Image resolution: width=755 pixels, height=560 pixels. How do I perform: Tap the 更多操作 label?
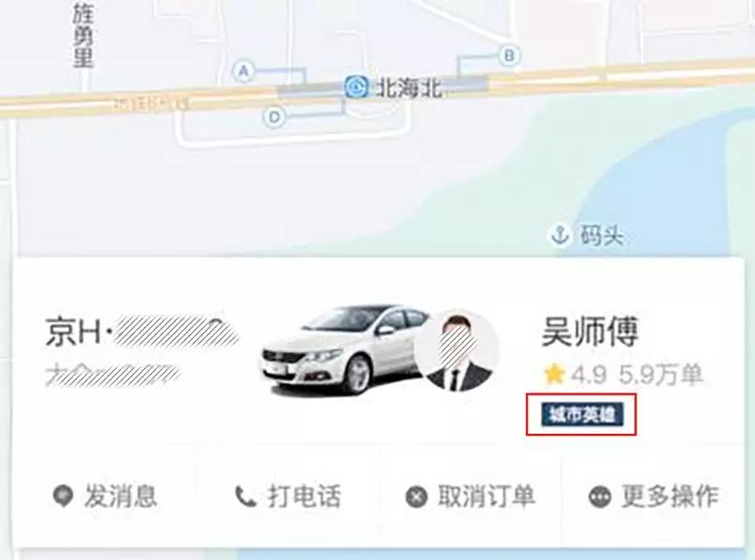click(670, 496)
